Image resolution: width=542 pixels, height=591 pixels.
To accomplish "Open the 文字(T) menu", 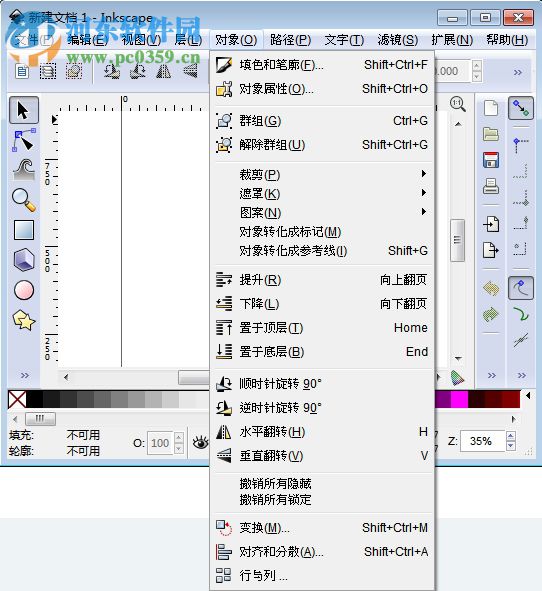I will [344, 40].
